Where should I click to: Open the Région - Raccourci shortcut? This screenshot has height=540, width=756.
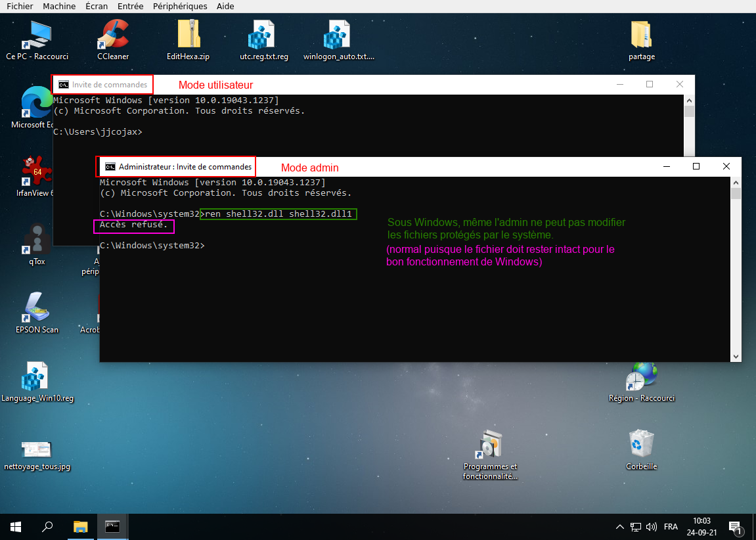641,376
